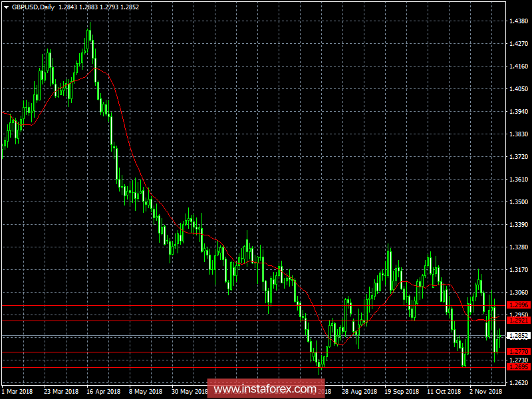Viewport: 532px width, 399px height.
Task: Click the 1.3830 price axis value
Action: tap(519, 134)
